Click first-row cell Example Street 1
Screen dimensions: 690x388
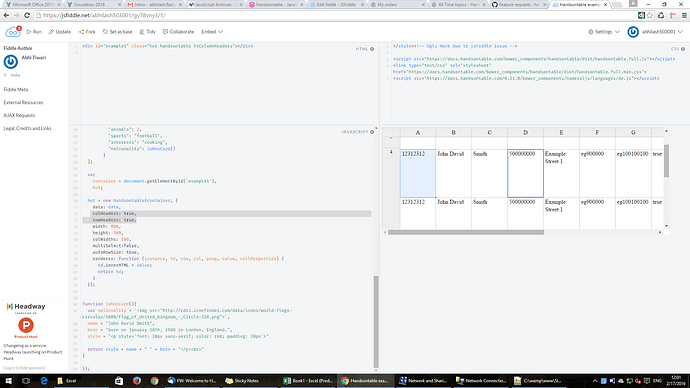(562, 173)
